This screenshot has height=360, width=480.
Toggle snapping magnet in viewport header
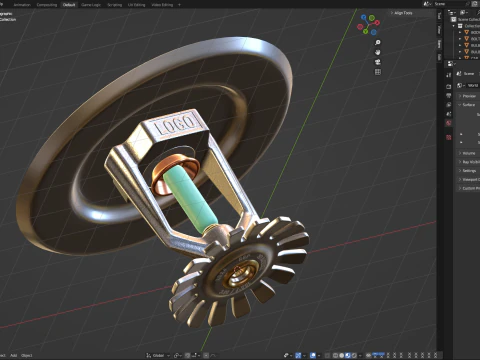[x=188, y=355]
